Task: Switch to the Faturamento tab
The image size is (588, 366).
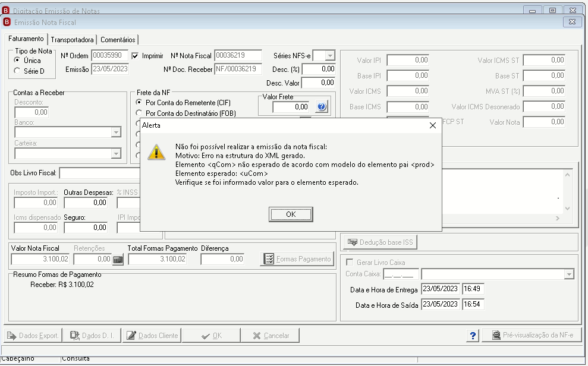Action: (26, 39)
